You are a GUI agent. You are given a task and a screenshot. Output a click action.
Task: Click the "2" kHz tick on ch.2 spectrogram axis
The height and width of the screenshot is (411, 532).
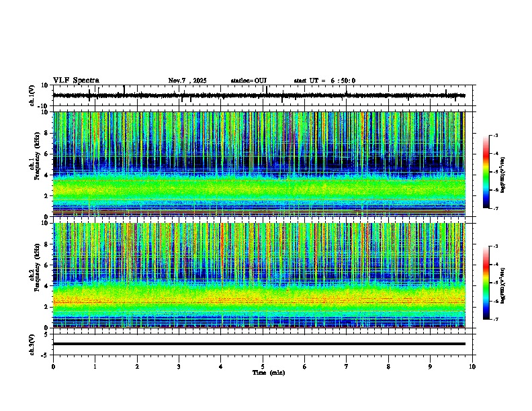(47, 307)
